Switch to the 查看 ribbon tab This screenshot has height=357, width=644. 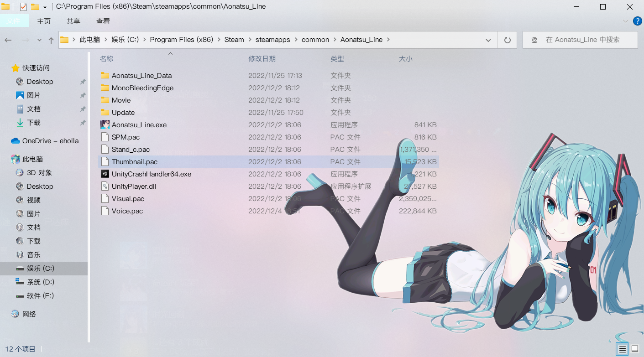[103, 21]
